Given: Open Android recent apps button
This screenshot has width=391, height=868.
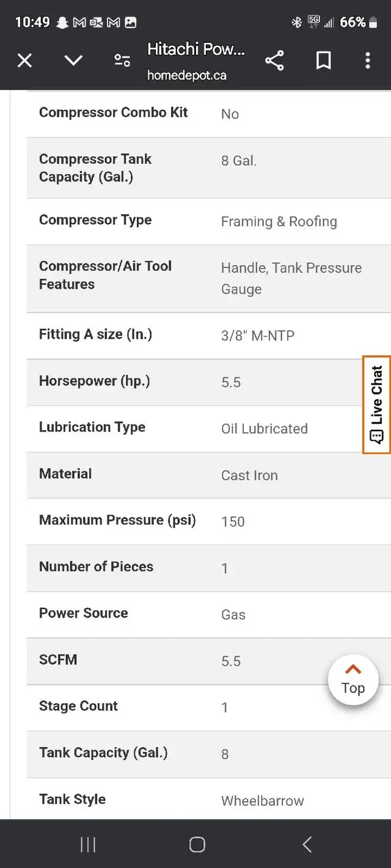Looking at the screenshot, I should [x=88, y=844].
